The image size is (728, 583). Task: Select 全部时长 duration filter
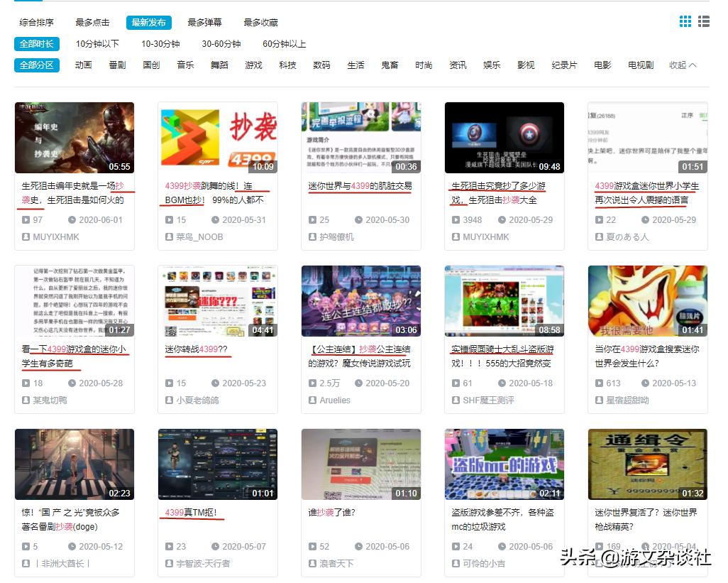[37, 44]
